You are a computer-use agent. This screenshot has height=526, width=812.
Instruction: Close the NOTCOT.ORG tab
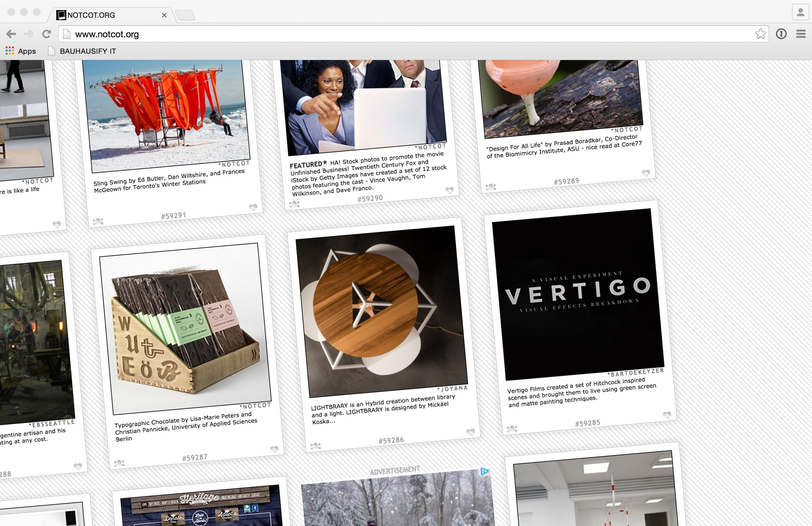(164, 15)
